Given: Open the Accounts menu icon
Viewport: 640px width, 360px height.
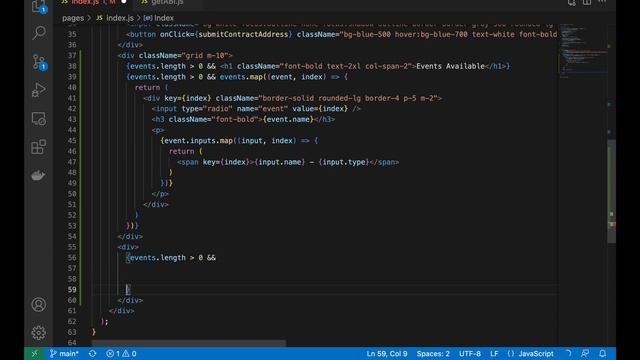Looking at the screenshot, I should click(x=39, y=304).
